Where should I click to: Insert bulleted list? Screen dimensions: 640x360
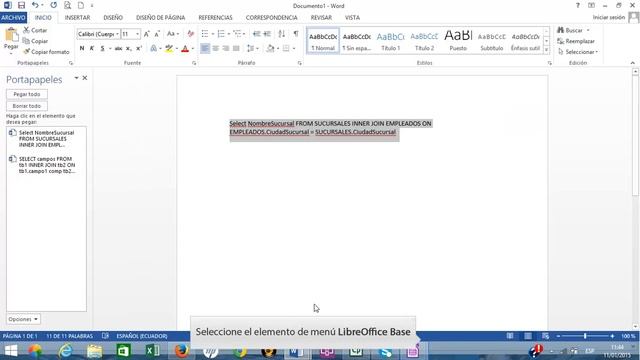click(205, 34)
